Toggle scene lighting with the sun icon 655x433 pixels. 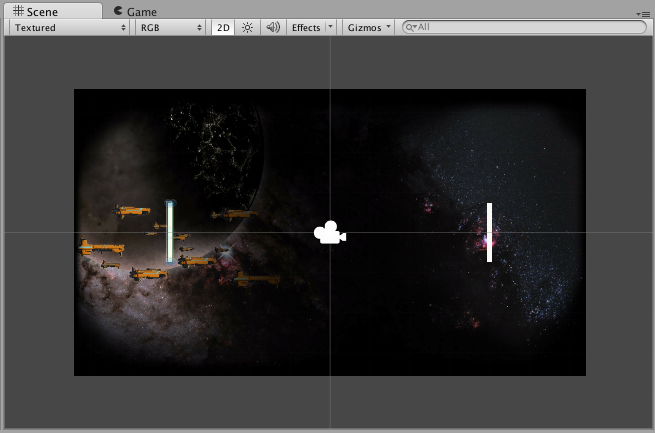tap(247, 28)
